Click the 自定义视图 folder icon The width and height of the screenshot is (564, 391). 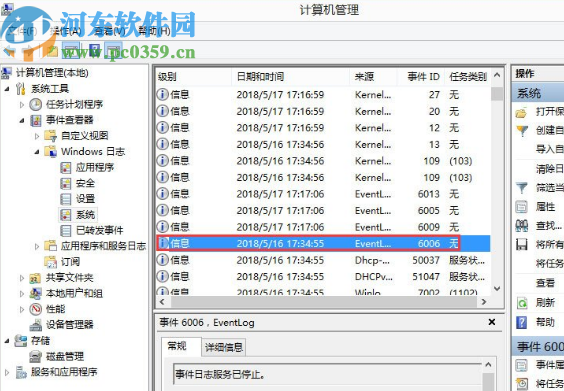[50, 136]
